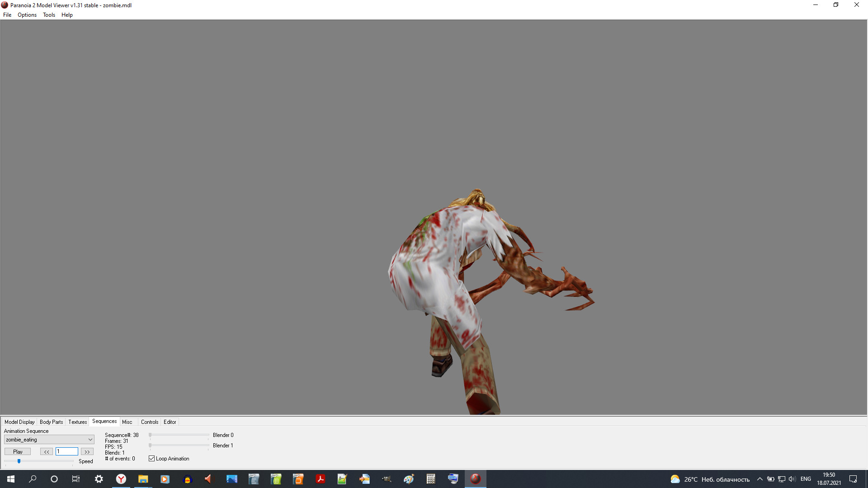Open Adobe Acrobat Reader from the taskbar
The width and height of the screenshot is (868, 488).
click(321, 479)
